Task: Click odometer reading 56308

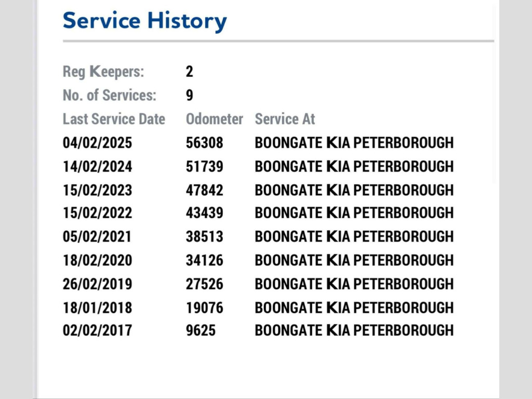Action: pyautogui.click(x=205, y=143)
